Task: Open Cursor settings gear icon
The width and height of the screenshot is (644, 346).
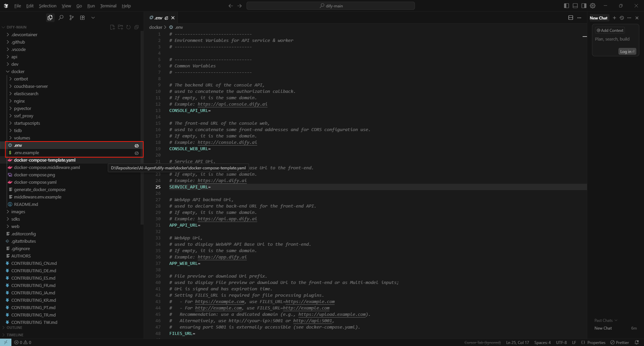Action: click(593, 6)
